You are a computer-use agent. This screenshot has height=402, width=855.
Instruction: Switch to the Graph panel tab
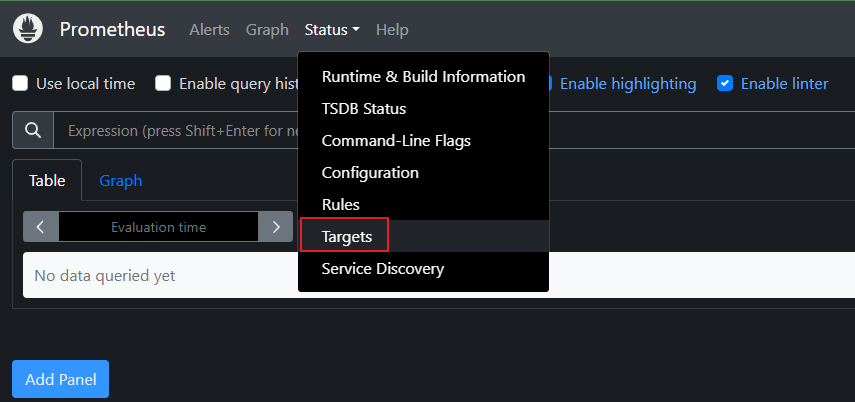pos(121,180)
